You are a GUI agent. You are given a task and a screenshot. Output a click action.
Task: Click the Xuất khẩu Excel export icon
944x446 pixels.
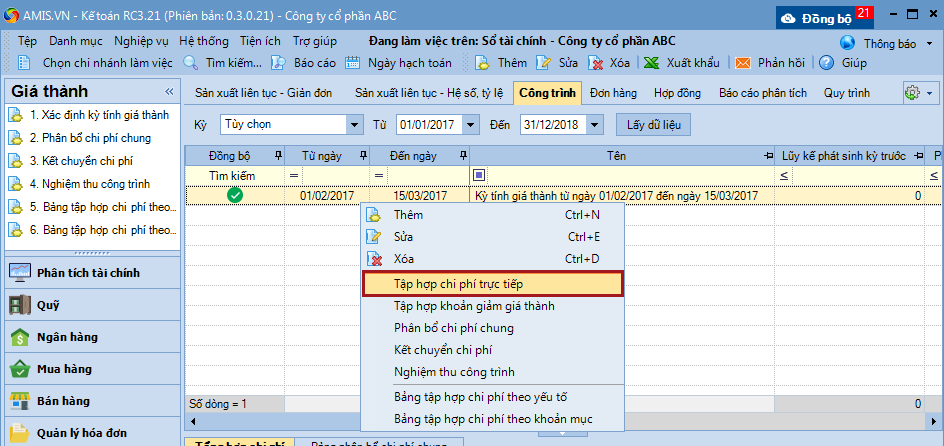pos(651,62)
